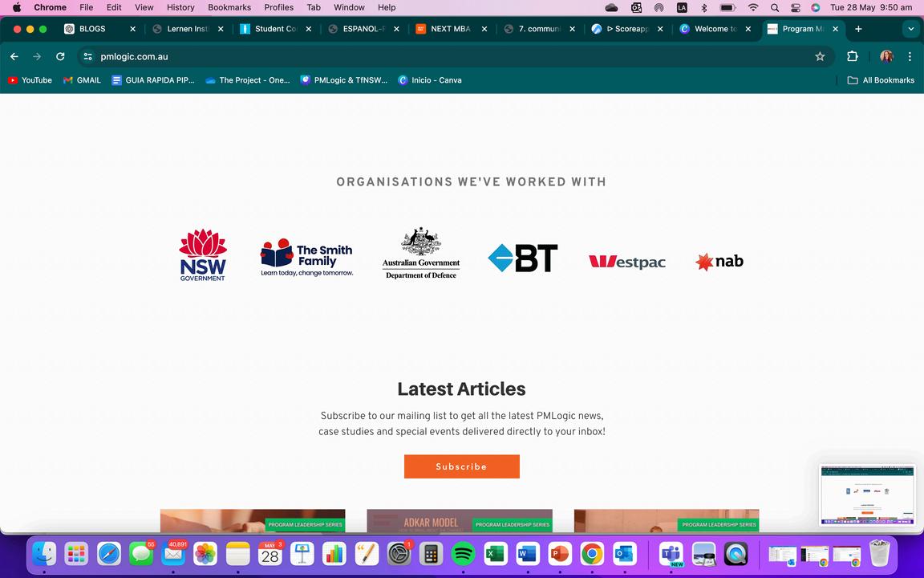Image resolution: width=924 pixels, height=578 pixels.
Task: Open the History menu
Action: tap(180, 8)
